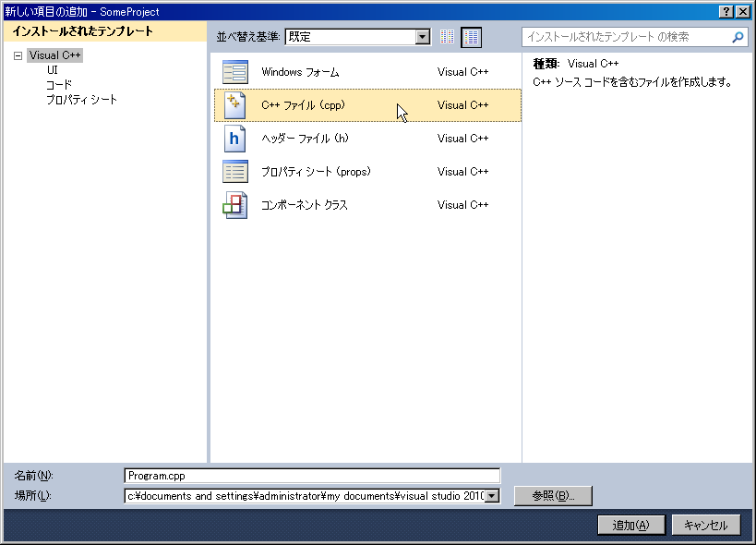Select the Windows フォーム template icon
756x545 pixels.
click(235, 72)
